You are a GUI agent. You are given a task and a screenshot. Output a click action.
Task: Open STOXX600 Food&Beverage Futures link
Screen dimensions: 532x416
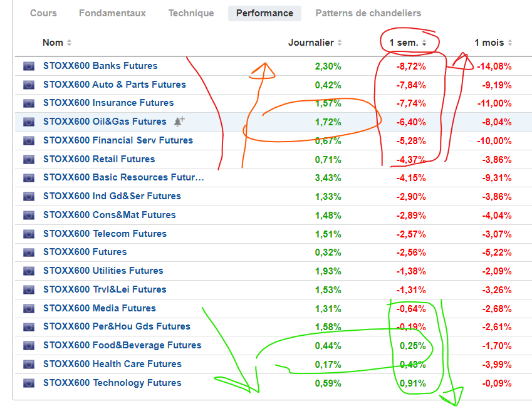(122, 345)
